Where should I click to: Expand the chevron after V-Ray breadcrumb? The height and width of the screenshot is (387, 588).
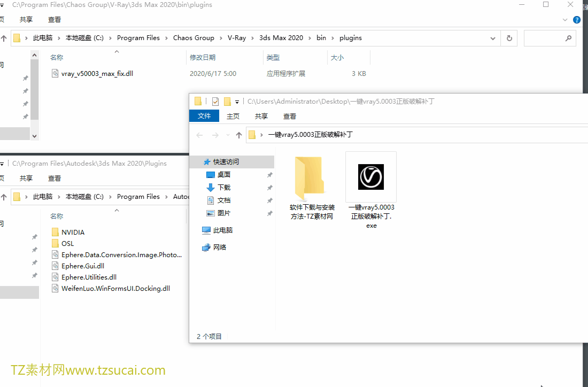pos(252,38)
